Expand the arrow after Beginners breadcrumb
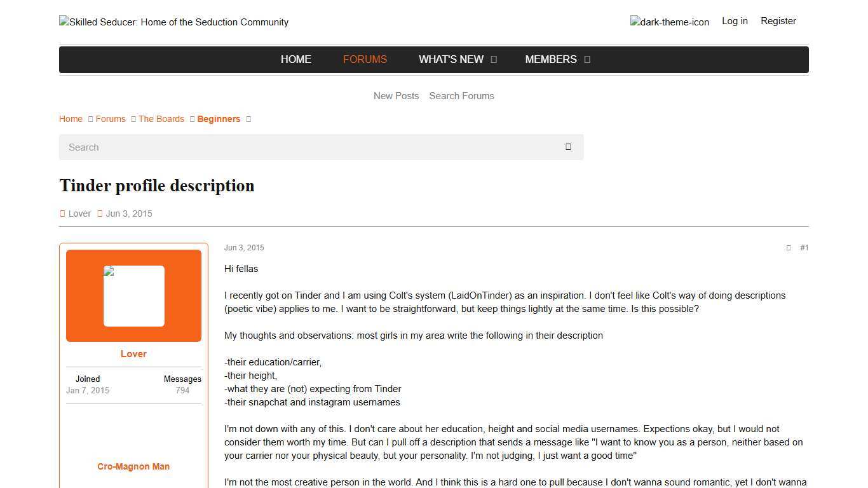868x488 pixels. point(248,119)
